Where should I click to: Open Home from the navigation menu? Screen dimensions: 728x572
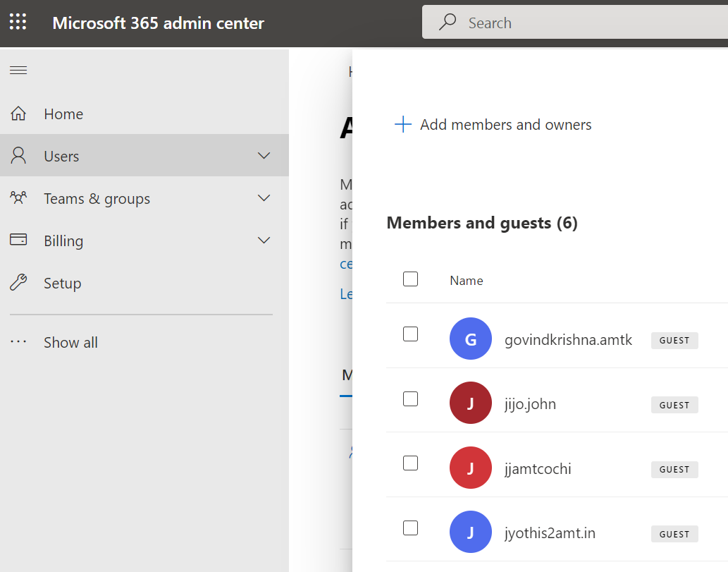click(63, 113)
